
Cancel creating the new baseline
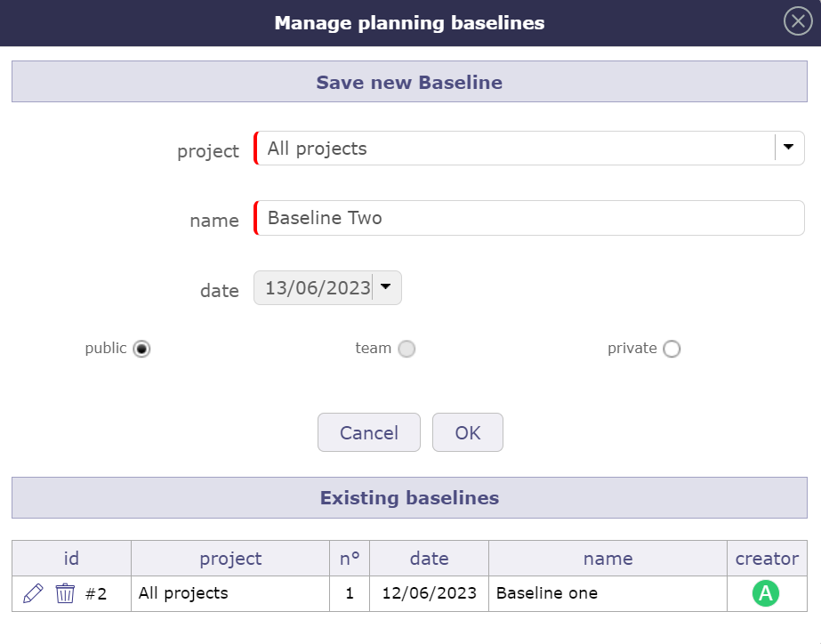(x=368, y=432)
